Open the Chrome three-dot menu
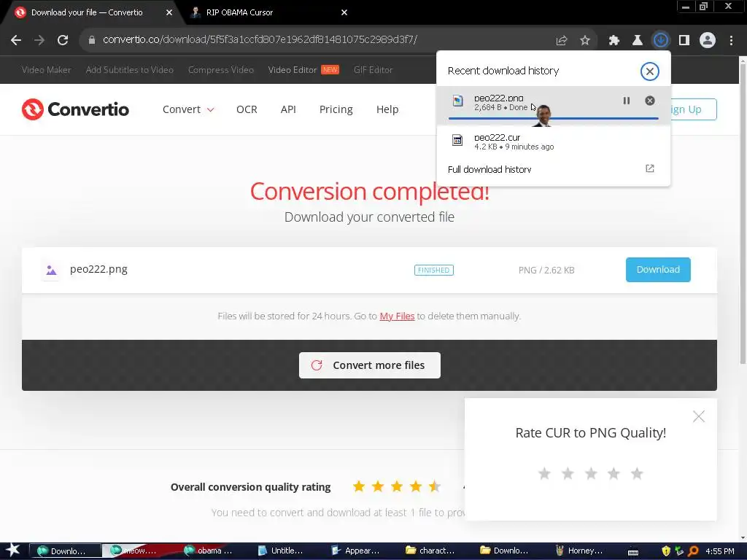This screenshot has width=747, height=560. point(731,41)
